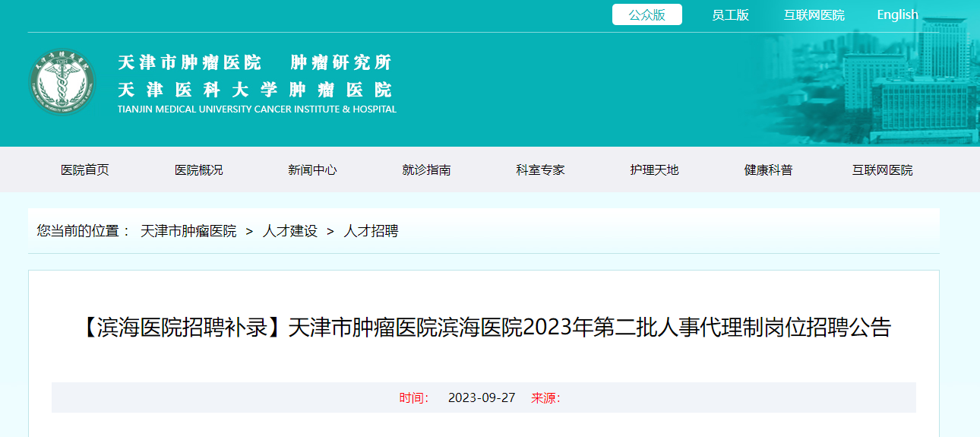Click 互联网医院 in main navigation bar
This screenshot has width=980, height=437.
click(x=882, y=169)
